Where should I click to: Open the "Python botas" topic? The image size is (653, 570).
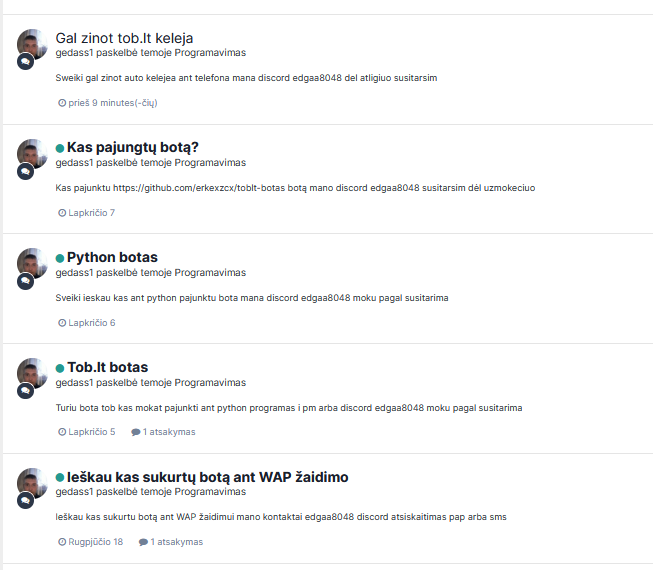point(112,257)
